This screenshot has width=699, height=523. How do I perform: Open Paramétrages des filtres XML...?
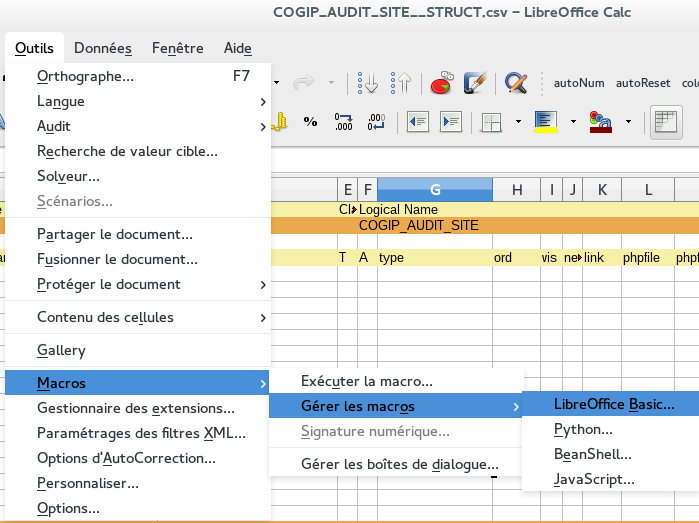click(x=138, y=433)
